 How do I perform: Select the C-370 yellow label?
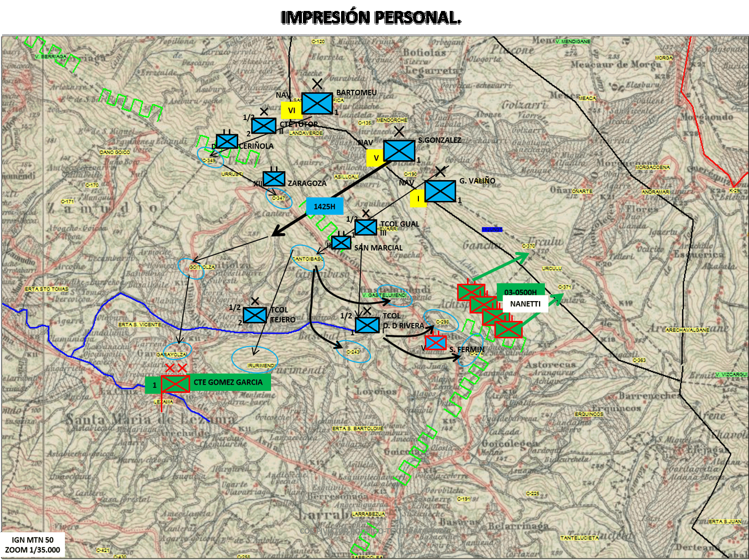[x=529, y=246]
